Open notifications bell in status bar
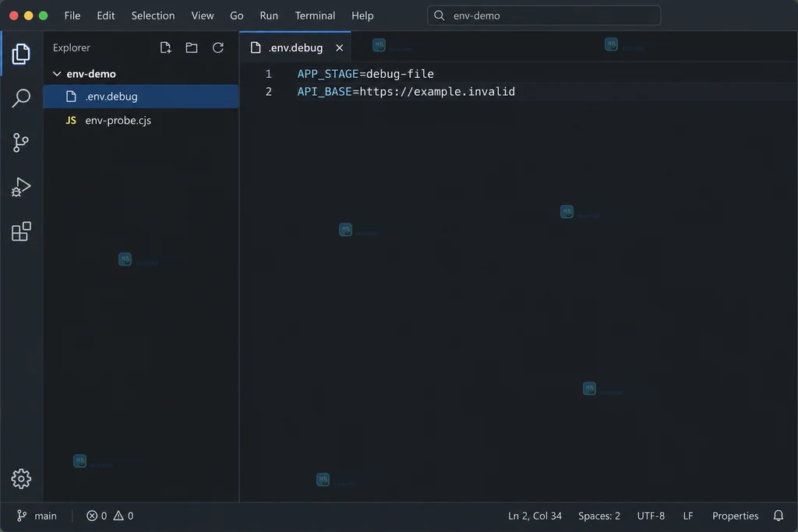This screenshot has width=798, height=532. (779, 516)
